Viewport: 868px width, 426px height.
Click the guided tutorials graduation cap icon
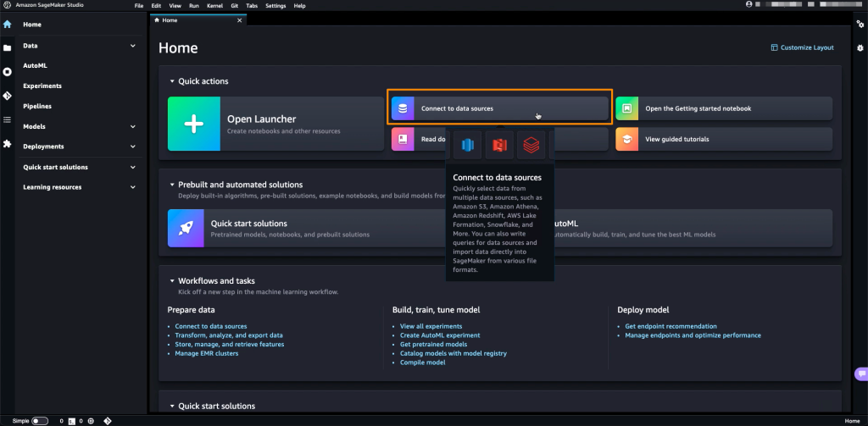[x=627, y=140]
